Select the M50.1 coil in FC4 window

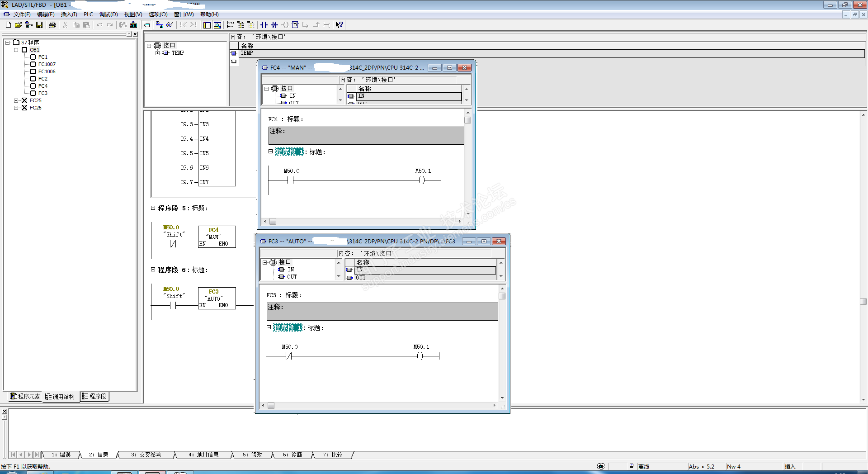pos(422,180)
